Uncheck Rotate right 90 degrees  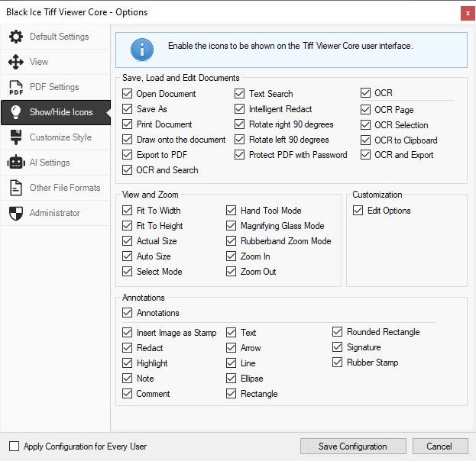click(239, 124)
